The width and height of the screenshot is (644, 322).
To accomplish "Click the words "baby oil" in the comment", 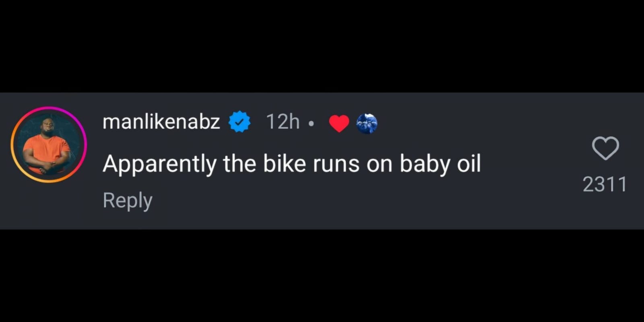I will (440, 164).
